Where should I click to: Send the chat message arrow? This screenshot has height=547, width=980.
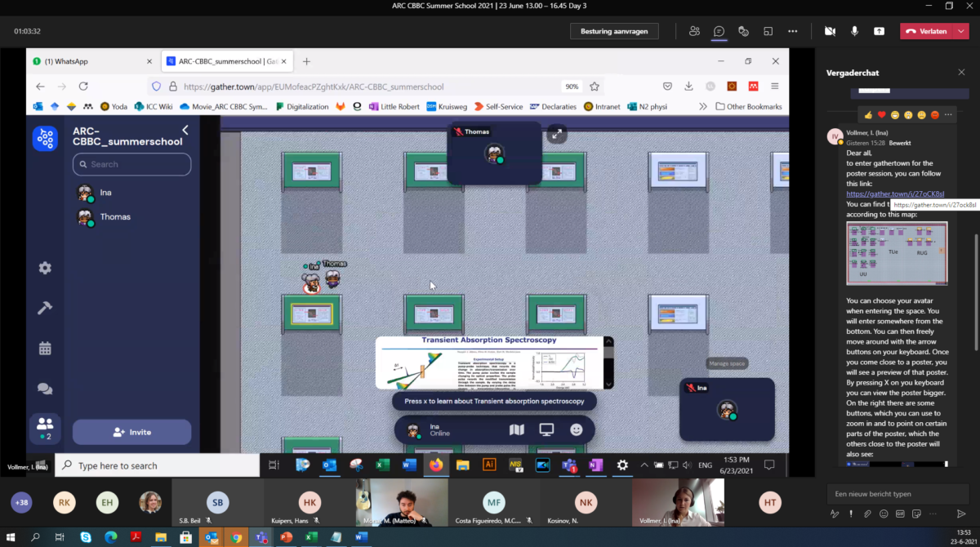[x=961, y=514]
